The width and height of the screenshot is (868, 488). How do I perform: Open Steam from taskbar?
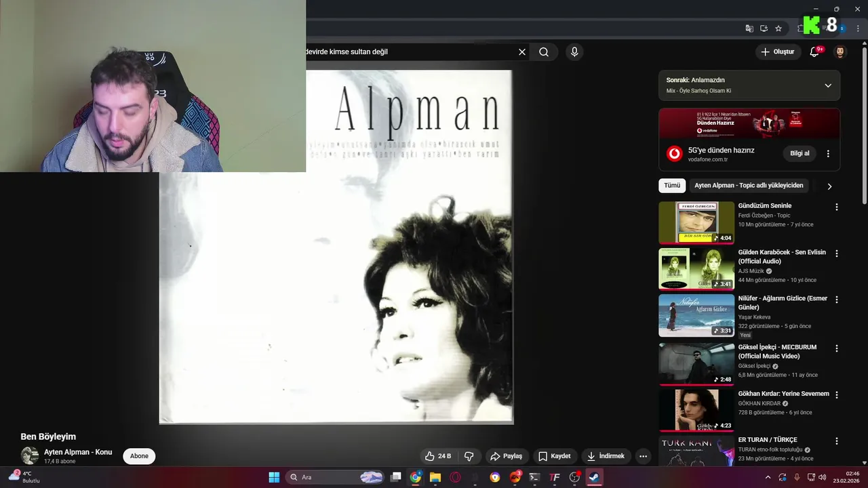[x=594, y=477]
